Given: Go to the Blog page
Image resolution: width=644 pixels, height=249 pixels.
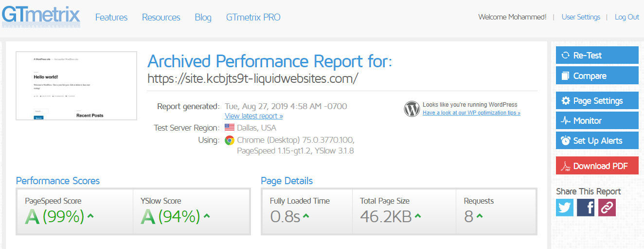Looking at the screenshot, I should point(203,17).
